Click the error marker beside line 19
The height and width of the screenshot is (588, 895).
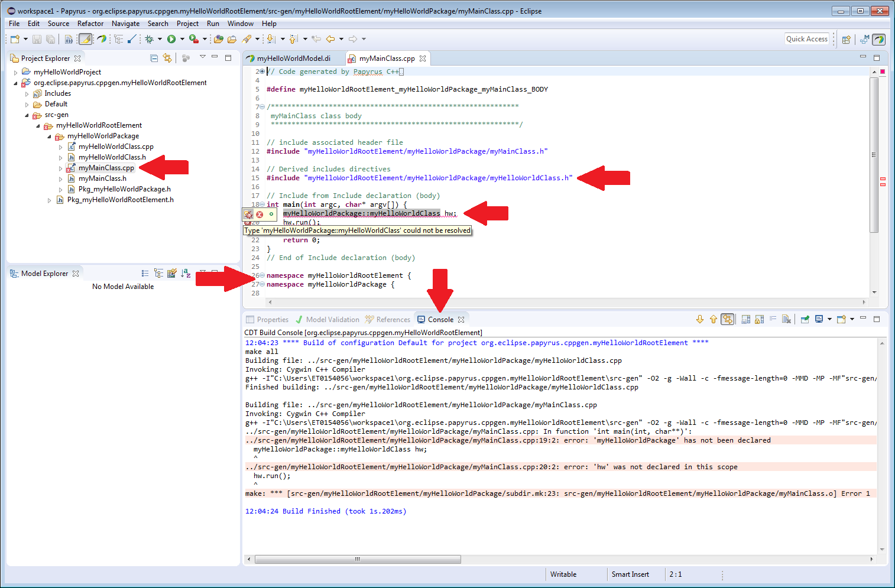click(x=260, y=214)
